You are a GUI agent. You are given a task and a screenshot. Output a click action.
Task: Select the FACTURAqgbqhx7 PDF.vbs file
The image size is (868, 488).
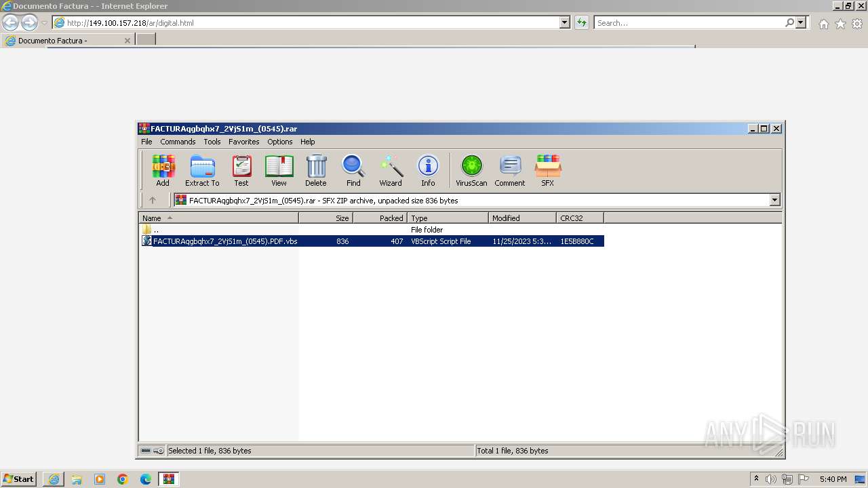(x=372, y=241)
